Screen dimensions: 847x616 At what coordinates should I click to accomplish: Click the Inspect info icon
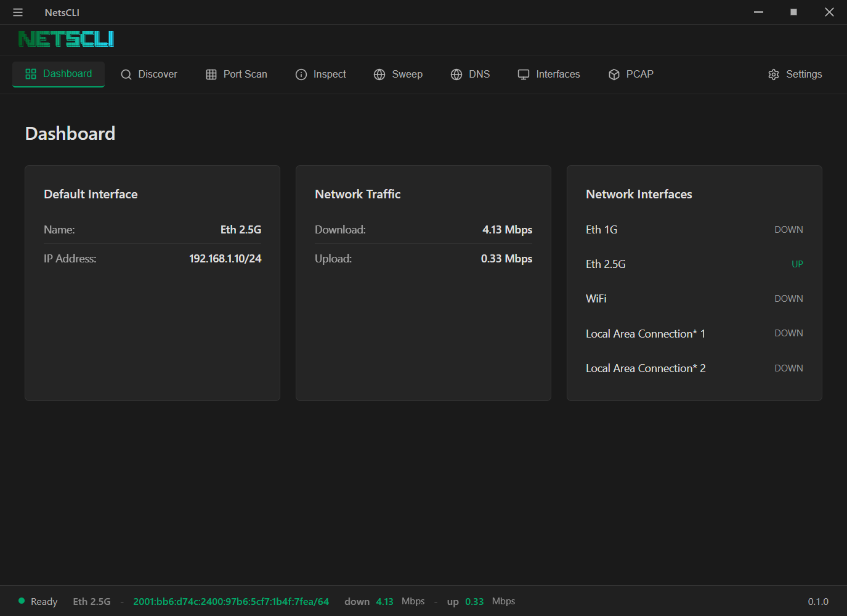pyautogui.click(x=301, y=74)
